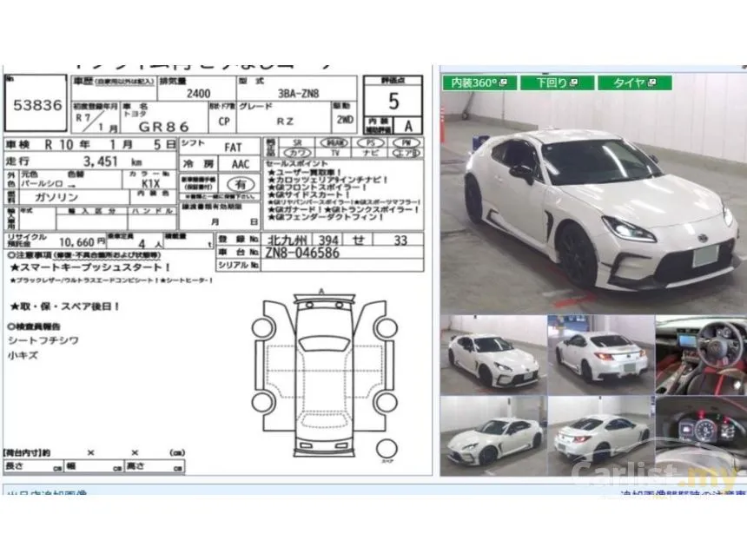This screenshot has width=747, height=560.
Task: Click the recycle deposit 10,660円
Action: (82, 242)
